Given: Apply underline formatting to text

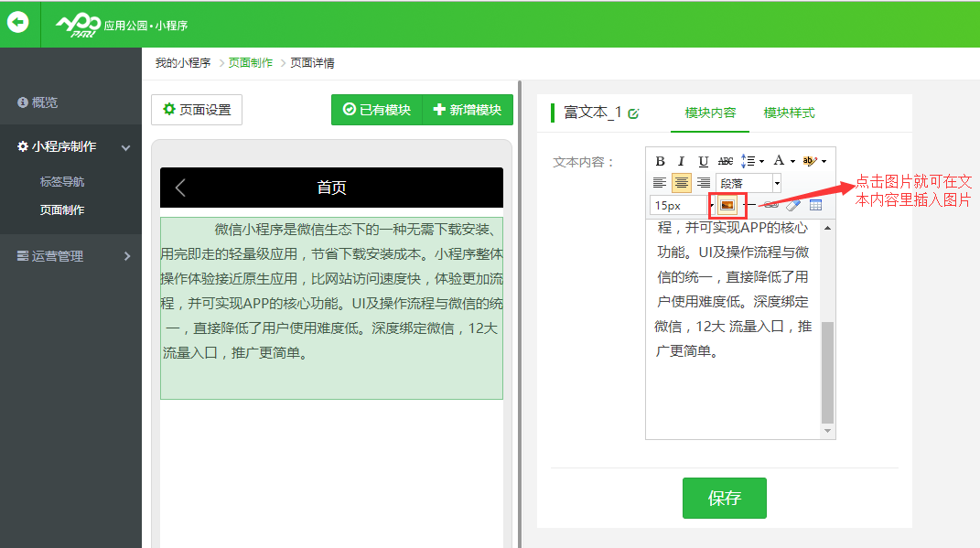Looking at the screenshot, I should pyautogui.click(x=703, y=161).
